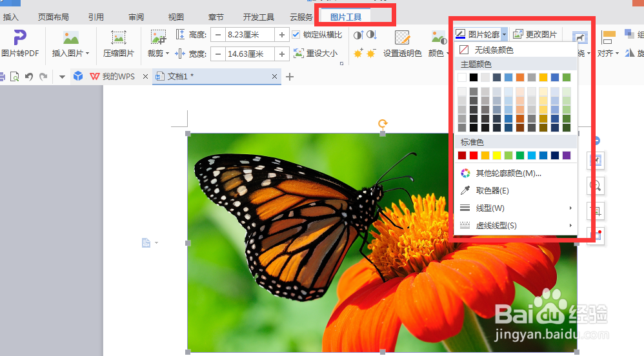The width and height of the screenshot is (644, 356).
Task: Click the 图片轮廓 outline button
Action: (x=478, y=34)
